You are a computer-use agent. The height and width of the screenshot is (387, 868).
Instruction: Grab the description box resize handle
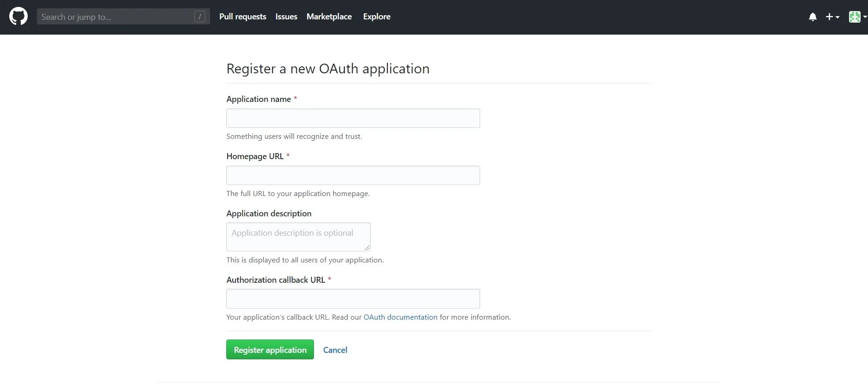tap(367, 248)
